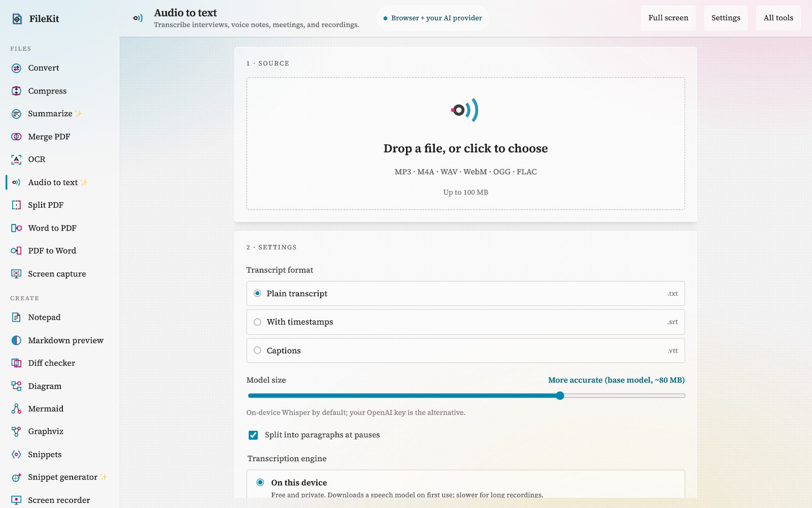Select the Summarize sidebar icon

tap(16, 114)
